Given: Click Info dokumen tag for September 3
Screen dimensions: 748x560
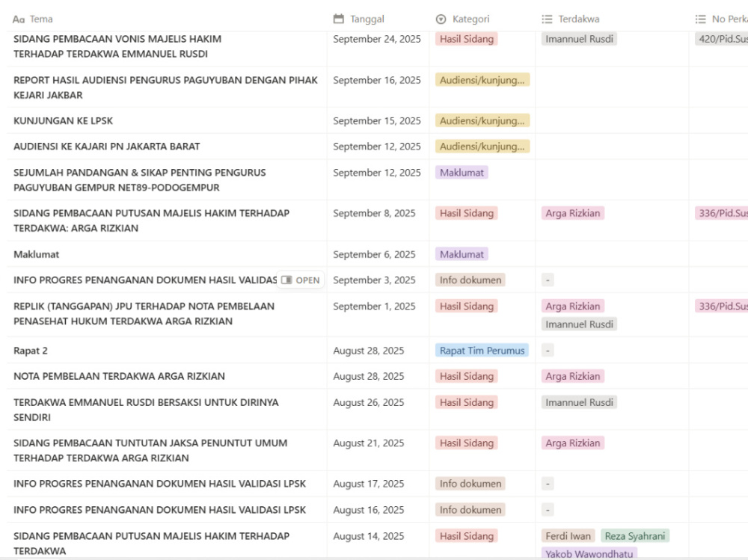Looking at the screenshot, I should [470, 280].
